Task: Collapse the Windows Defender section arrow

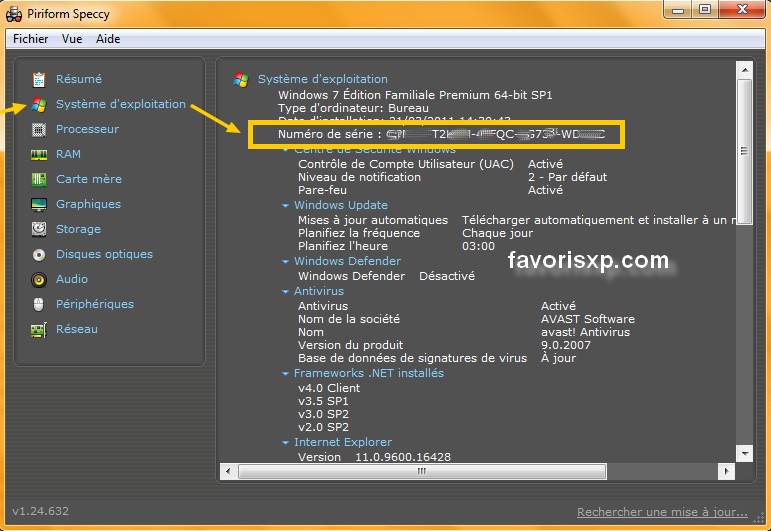Action: [285, 262]
